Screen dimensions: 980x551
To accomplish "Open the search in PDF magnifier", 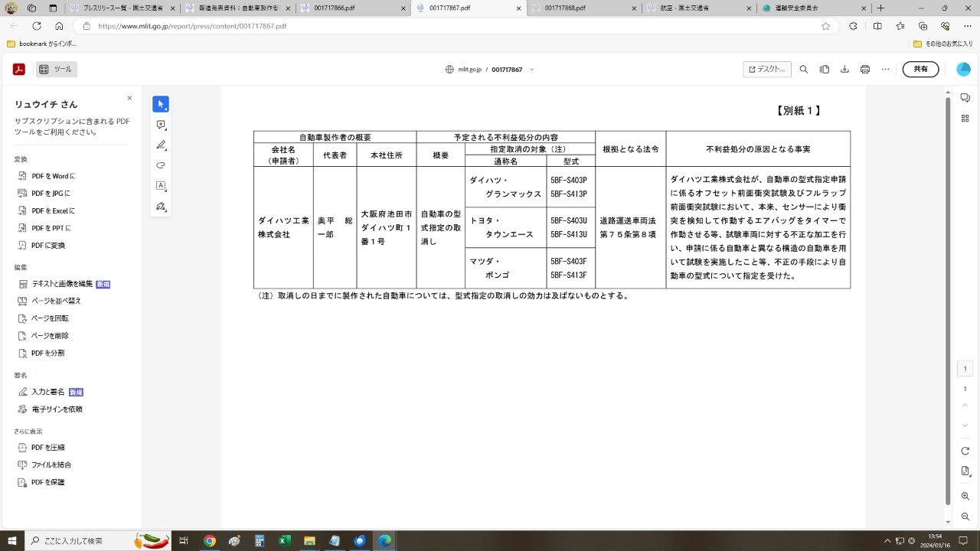I will coord(804,70).
